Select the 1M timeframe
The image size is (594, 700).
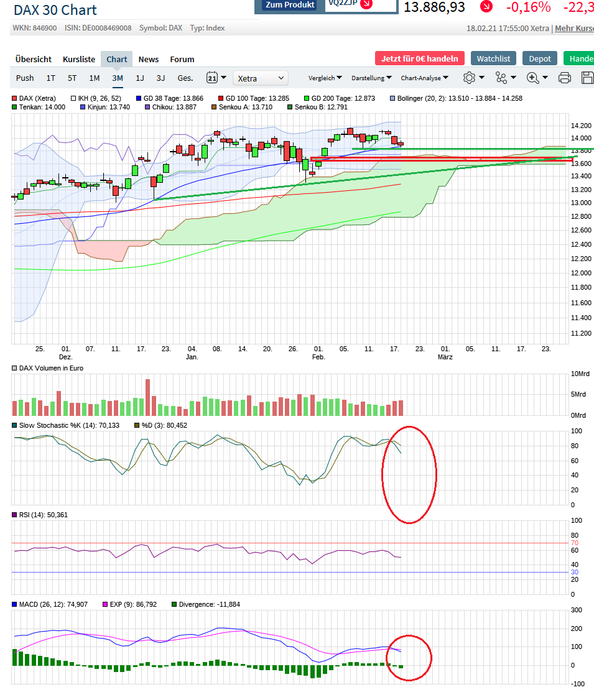[95, 78]
